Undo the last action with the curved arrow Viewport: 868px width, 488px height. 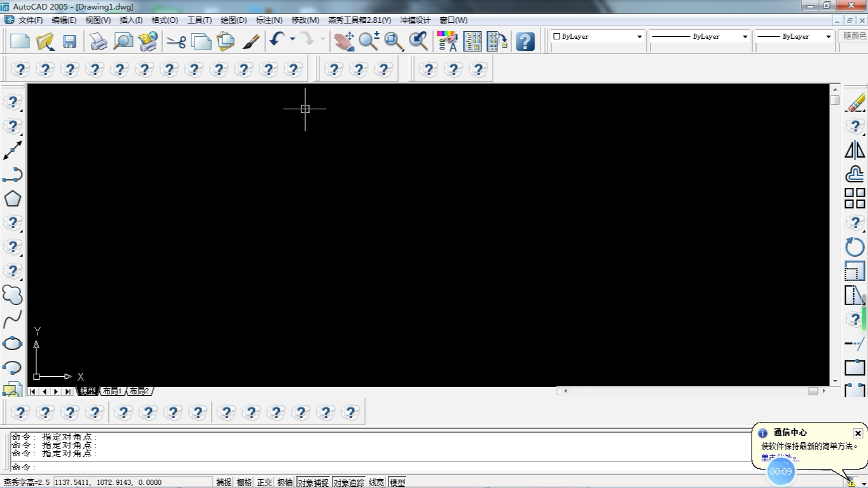point(277,40)
